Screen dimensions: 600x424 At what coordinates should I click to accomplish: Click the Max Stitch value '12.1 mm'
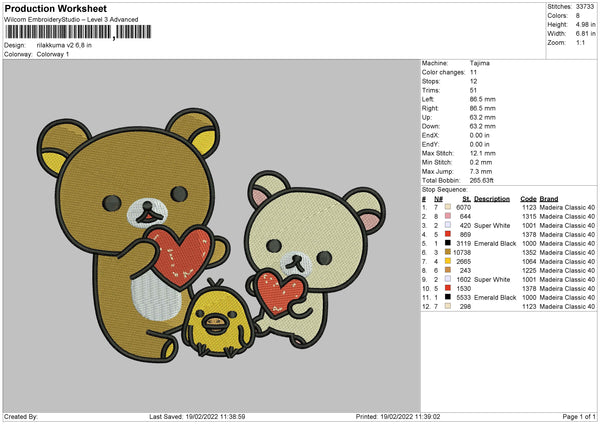click(x=483, y=153)
